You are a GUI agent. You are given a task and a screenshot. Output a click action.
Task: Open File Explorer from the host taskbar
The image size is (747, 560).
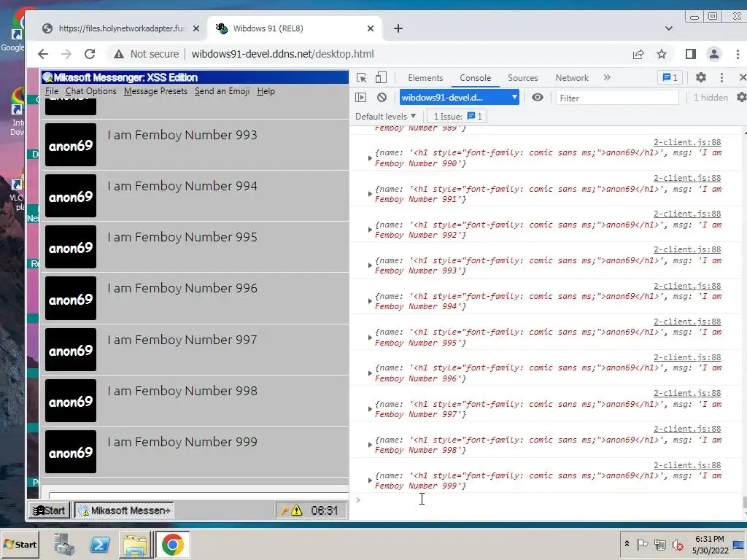tap(135, 545)
